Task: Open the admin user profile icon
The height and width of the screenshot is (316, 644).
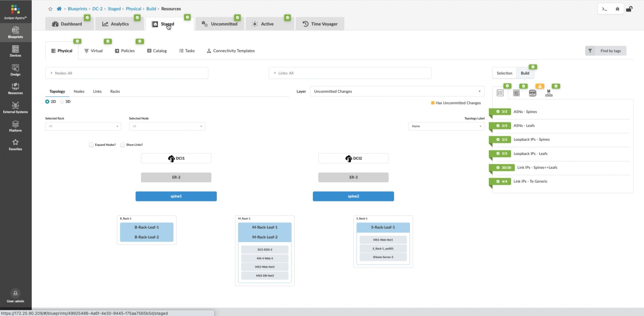Action: tap(15, 293)
